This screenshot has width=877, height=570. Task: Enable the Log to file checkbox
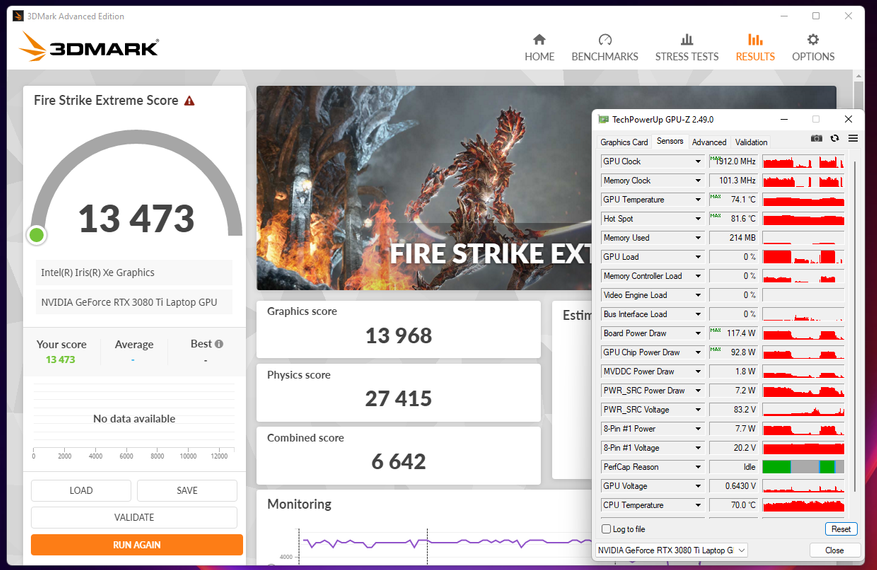coord(606,529)
